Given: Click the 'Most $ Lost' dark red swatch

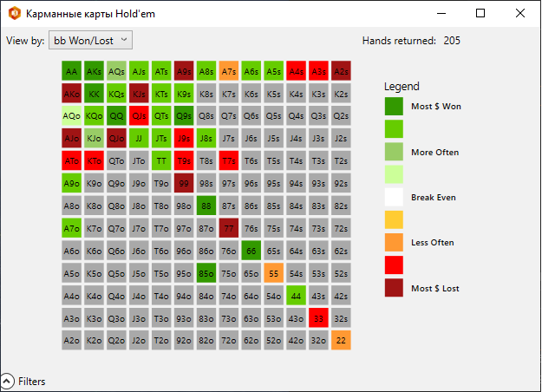Looking at the screenshot, I should (x=394, y=288).
